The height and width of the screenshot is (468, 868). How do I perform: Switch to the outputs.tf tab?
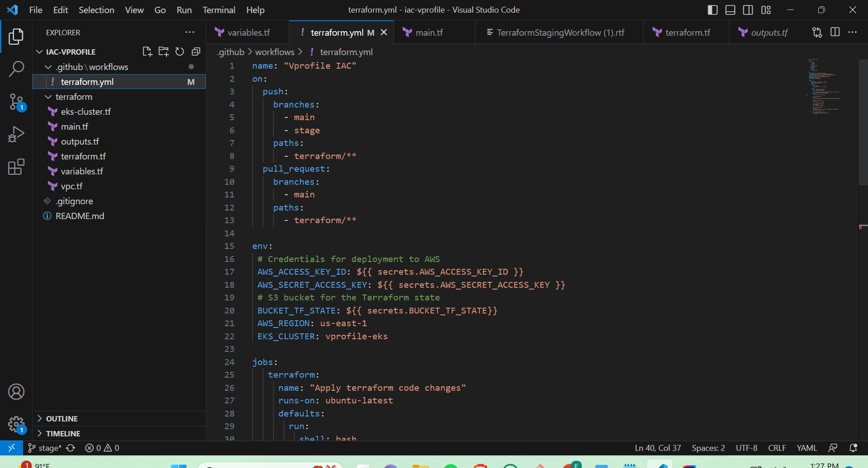(769, 33)
